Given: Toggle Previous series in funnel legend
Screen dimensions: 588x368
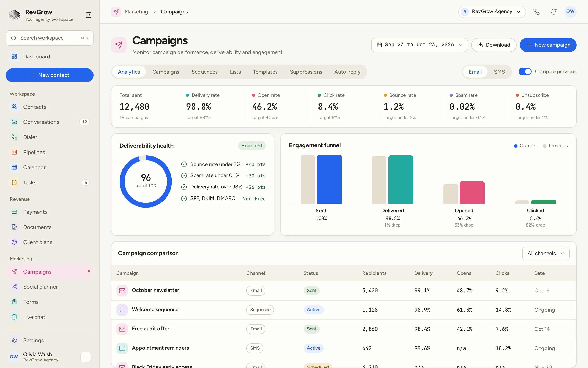Looking at the screenshot, I should [555, 146].
